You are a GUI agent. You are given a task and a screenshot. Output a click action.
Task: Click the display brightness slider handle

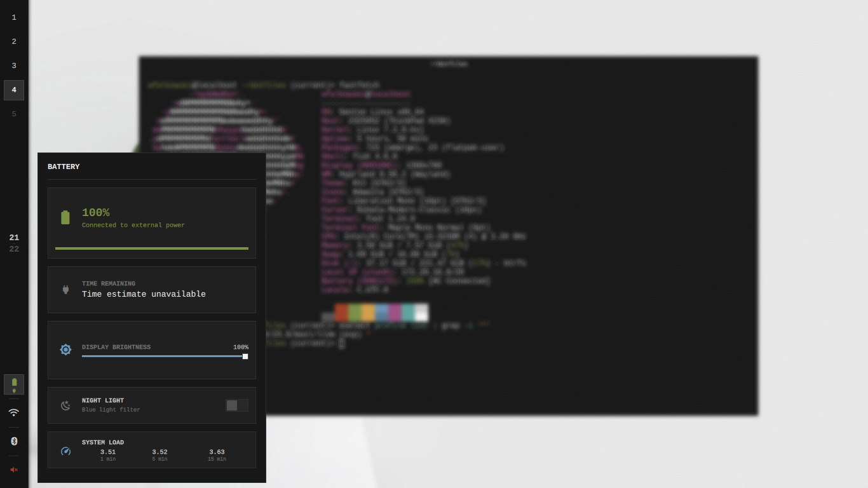[x=245, y=356]
